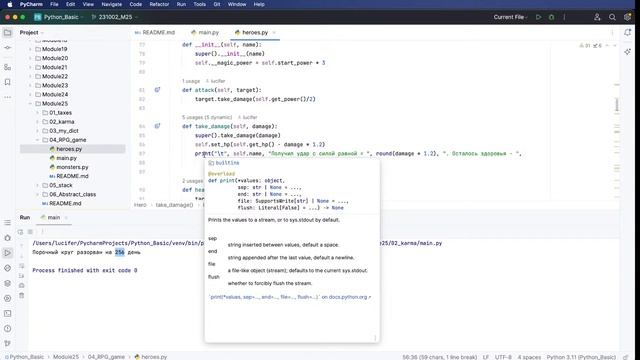This screenshot has height=360, width=640.
Task: Stop the running process
Action: [x=30, y=232]
